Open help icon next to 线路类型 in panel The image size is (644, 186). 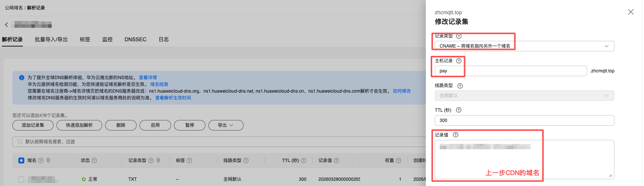coord(460,86)
